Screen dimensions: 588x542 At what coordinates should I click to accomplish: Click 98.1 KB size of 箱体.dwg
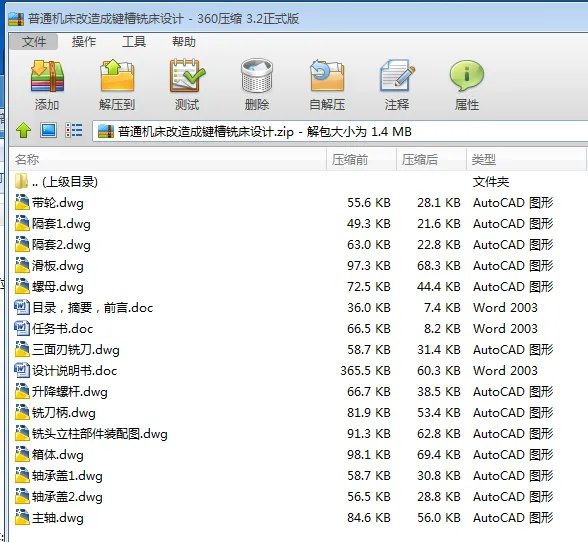click(369, 455)
